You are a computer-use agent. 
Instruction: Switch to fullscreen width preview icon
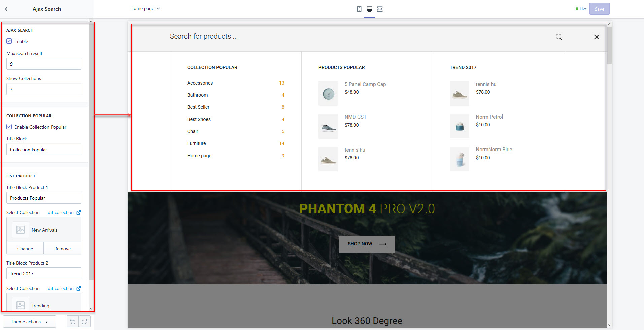click(x=380, y=9)
